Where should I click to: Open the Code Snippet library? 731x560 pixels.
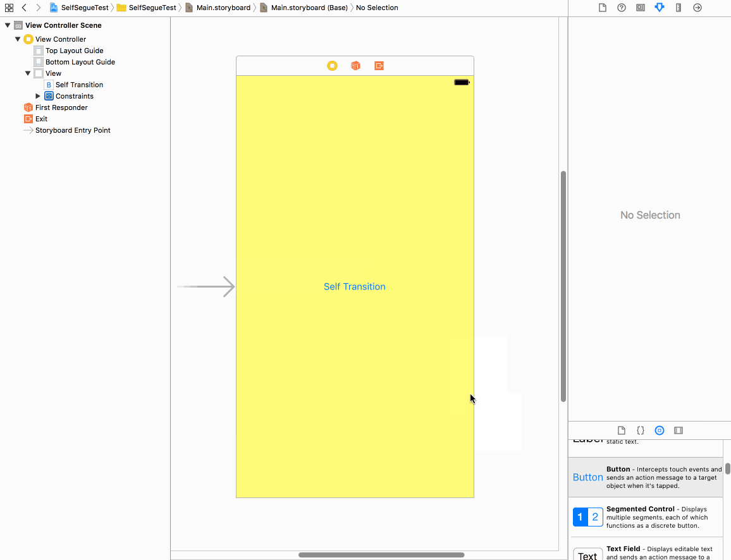[641, 430]
